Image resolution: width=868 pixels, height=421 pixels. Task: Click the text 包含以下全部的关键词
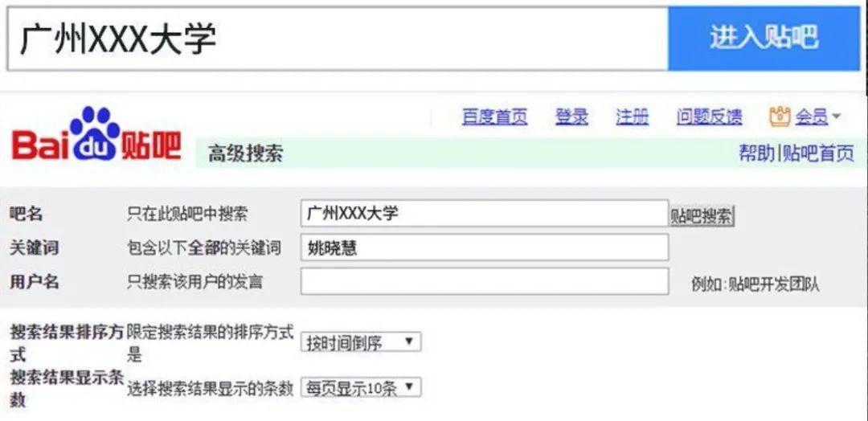click(x=203, y=247)
